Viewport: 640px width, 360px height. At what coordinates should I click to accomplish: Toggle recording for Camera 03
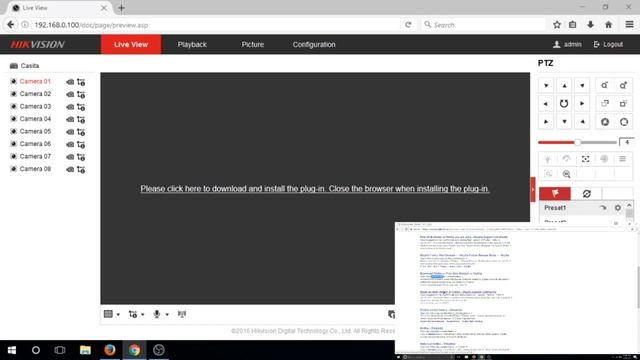click(x=70, y=107)
